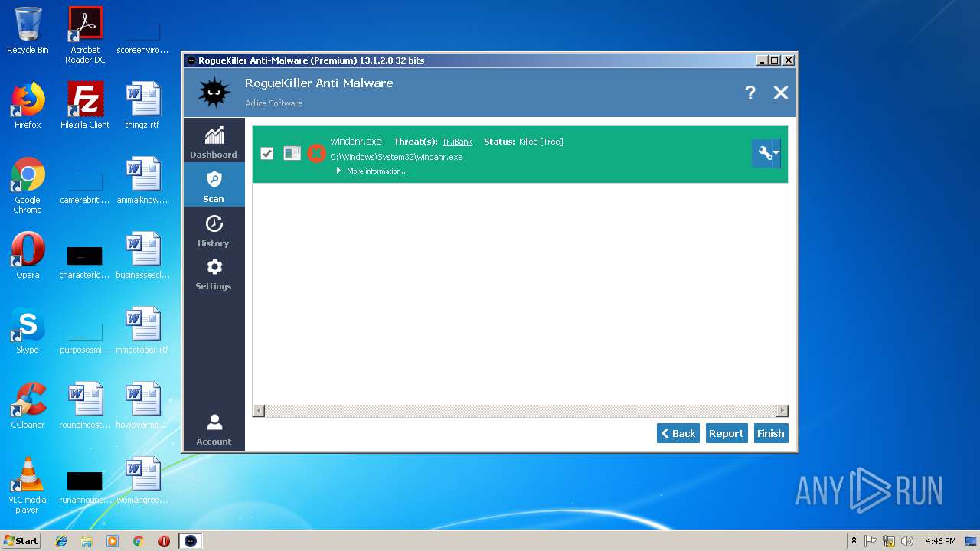Click the Finish button

click(770, 433)
